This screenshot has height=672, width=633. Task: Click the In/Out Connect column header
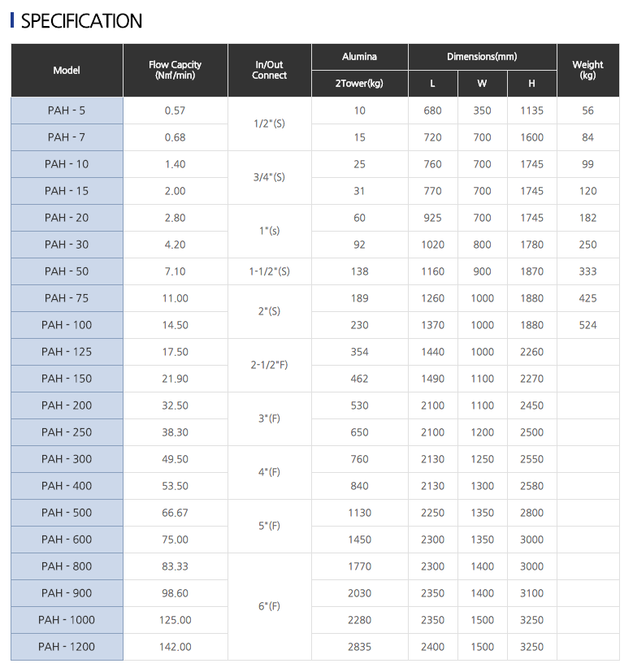[x=269, y=70]
